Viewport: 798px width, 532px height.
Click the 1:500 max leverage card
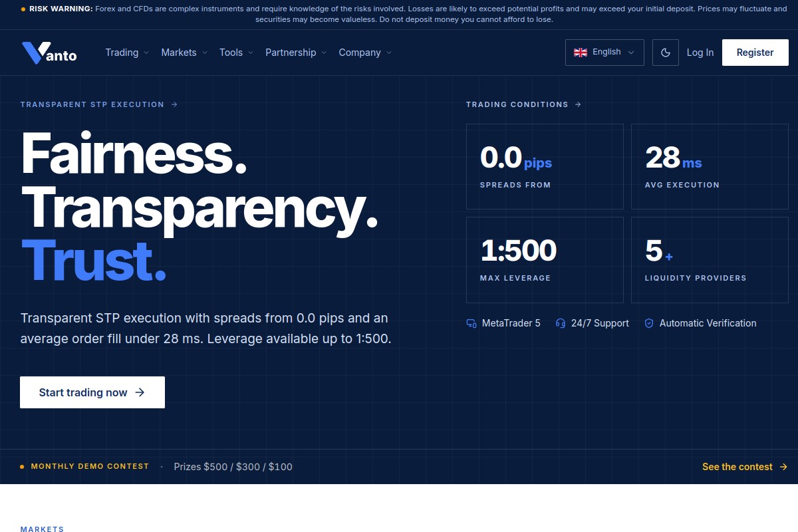point(545,260)
